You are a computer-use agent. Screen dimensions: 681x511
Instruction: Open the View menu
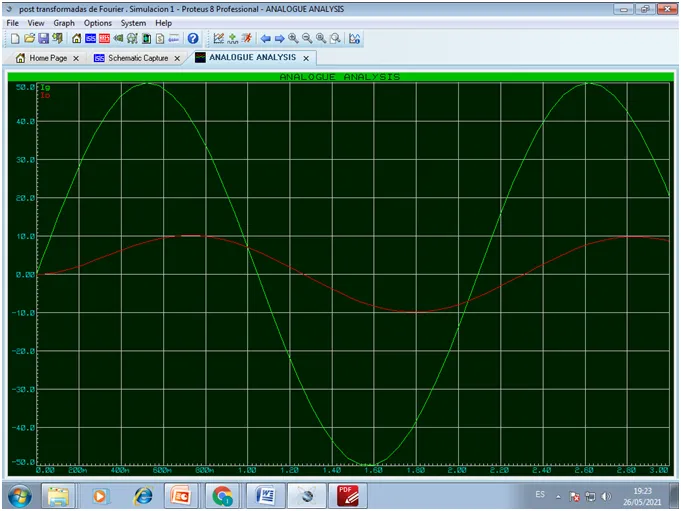point(36,23)
